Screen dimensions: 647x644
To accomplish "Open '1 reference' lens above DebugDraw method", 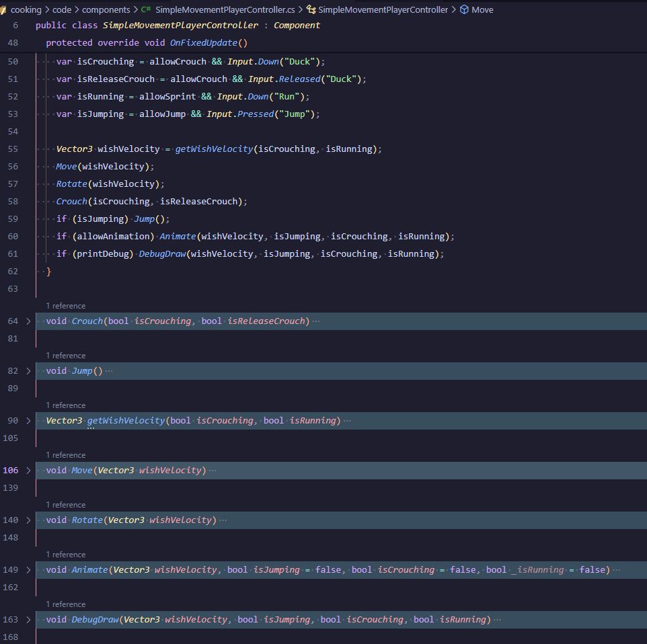I will coord(66,604).
